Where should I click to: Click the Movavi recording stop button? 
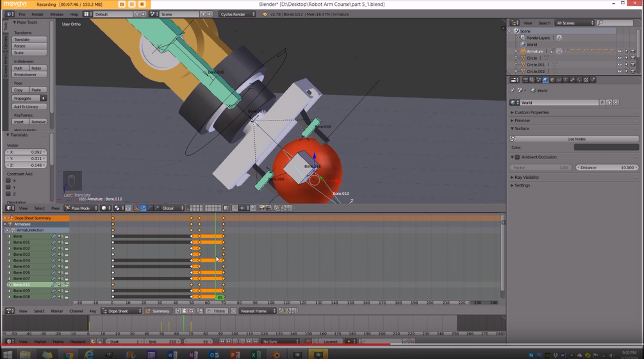click(x=142, y=4)
